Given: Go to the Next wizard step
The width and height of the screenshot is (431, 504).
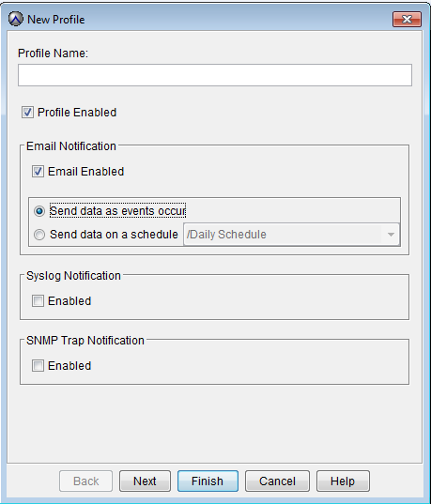Looking at the screenshot, I should click(x=145, y=481).
